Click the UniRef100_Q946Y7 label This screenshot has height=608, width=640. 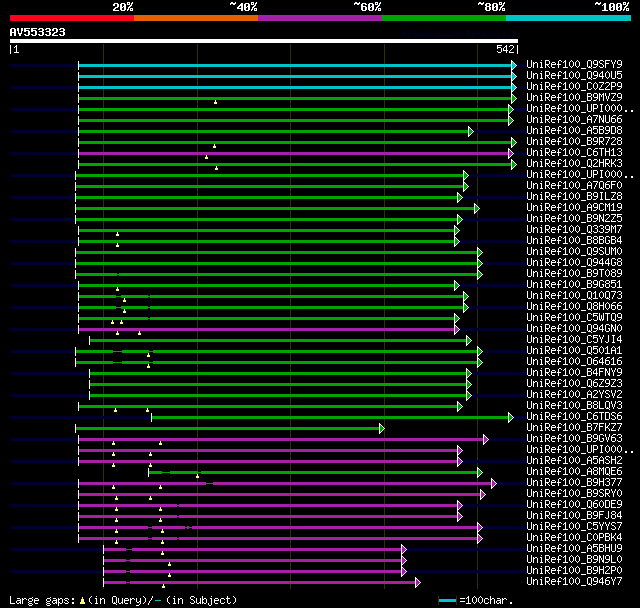(574, 582)
